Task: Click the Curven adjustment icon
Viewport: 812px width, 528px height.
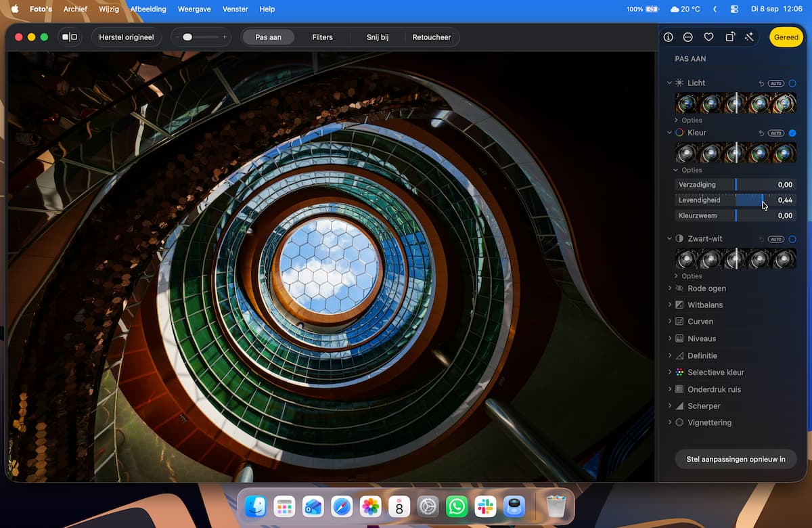Action: 679,322
